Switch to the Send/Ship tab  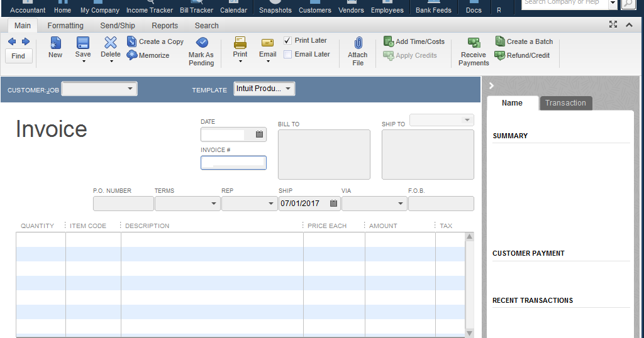(118, 25)
